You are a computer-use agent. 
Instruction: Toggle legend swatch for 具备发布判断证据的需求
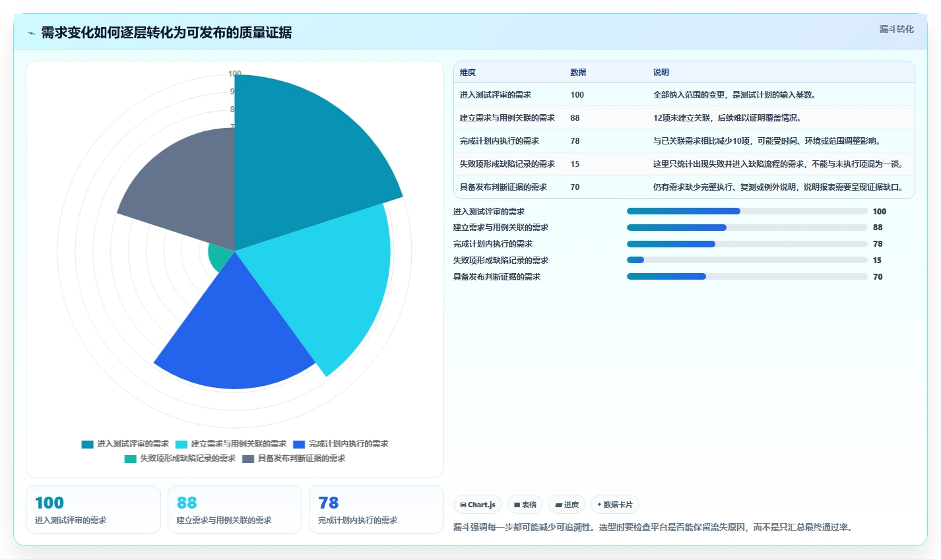(x=248, y=458)
